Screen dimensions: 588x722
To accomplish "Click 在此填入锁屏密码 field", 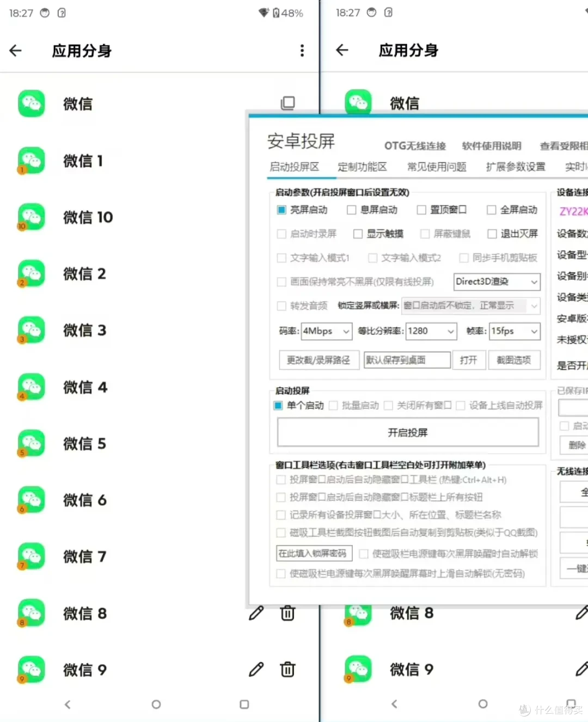I will point(314,553).
